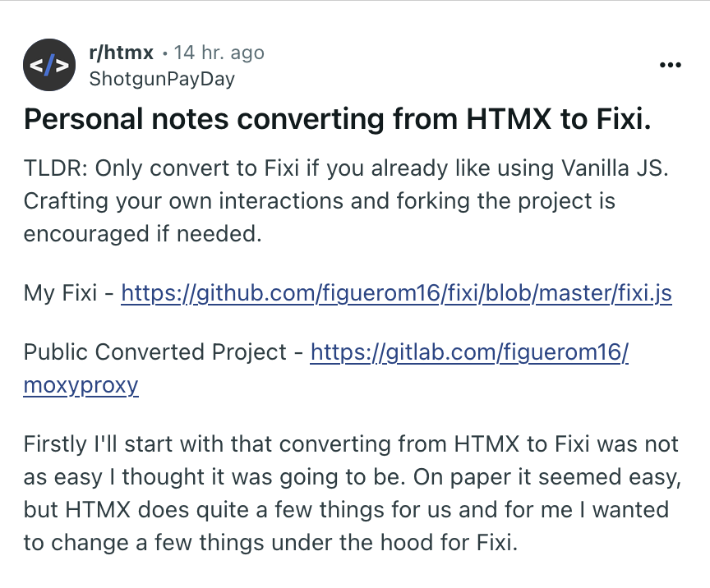Click the 'Public Converted Project -' label text

tap(163, 351)
